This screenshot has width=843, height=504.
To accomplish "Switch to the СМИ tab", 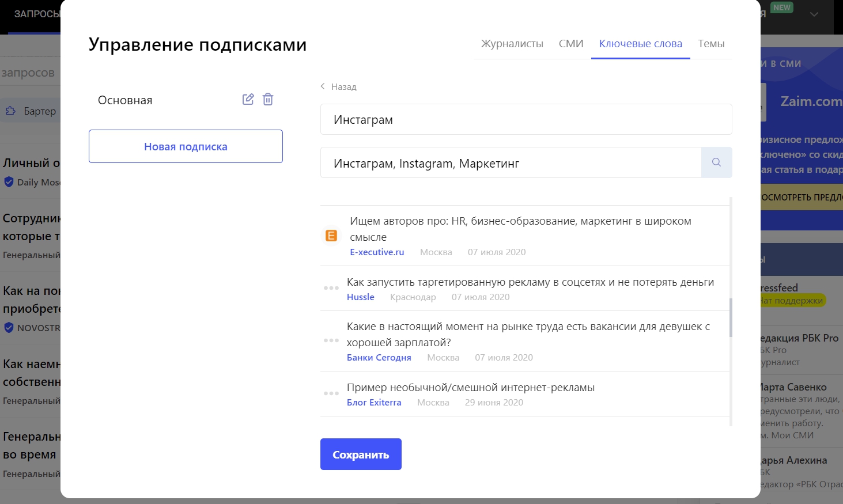I will point(571,44).
